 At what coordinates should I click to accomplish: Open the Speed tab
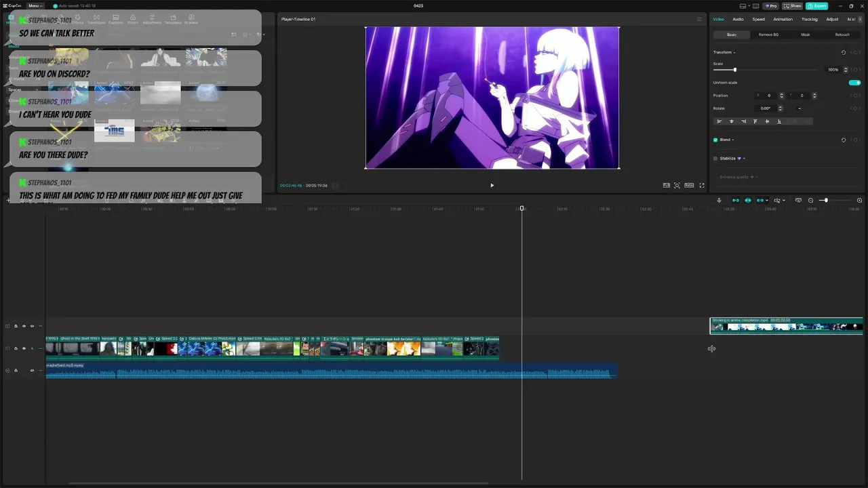tap(758, 19)
